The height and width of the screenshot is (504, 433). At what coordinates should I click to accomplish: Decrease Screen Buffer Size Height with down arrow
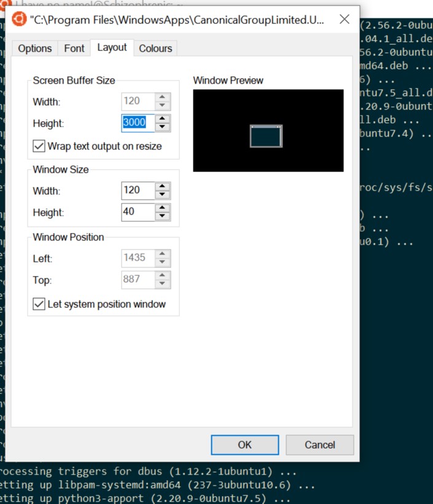click(163, 127)
